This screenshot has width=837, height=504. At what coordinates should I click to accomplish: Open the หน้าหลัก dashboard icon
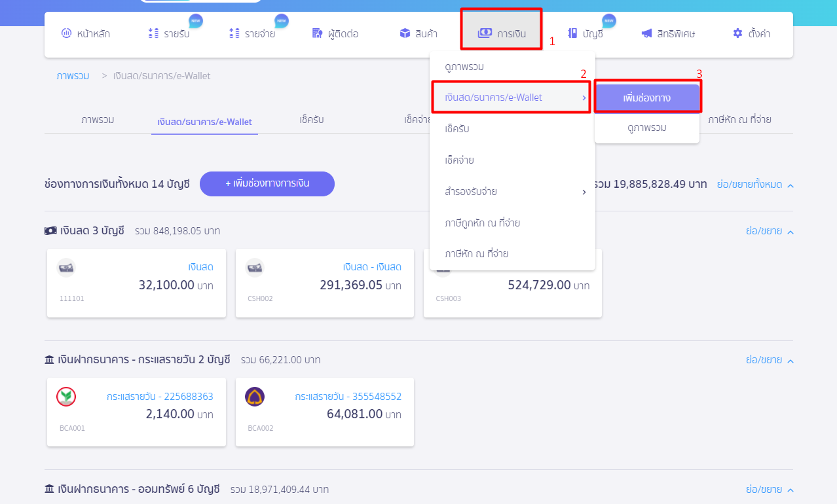[x=65, y=33]
